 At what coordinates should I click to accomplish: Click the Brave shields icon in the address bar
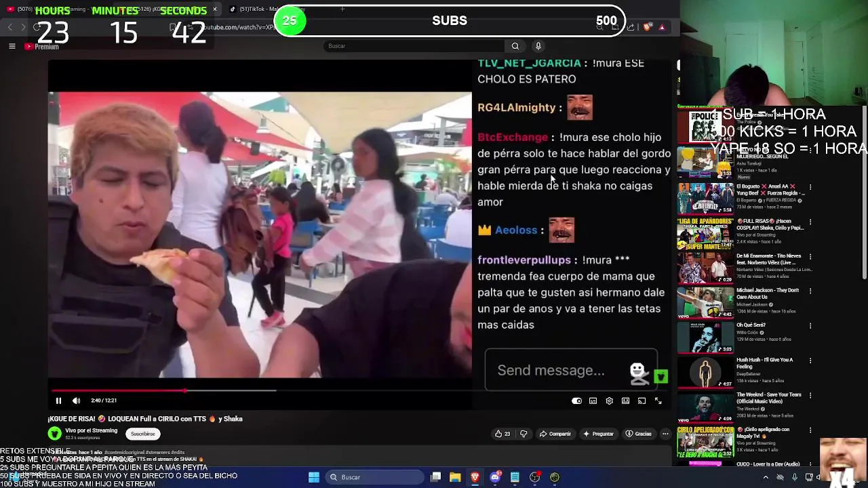pos(647,27)
